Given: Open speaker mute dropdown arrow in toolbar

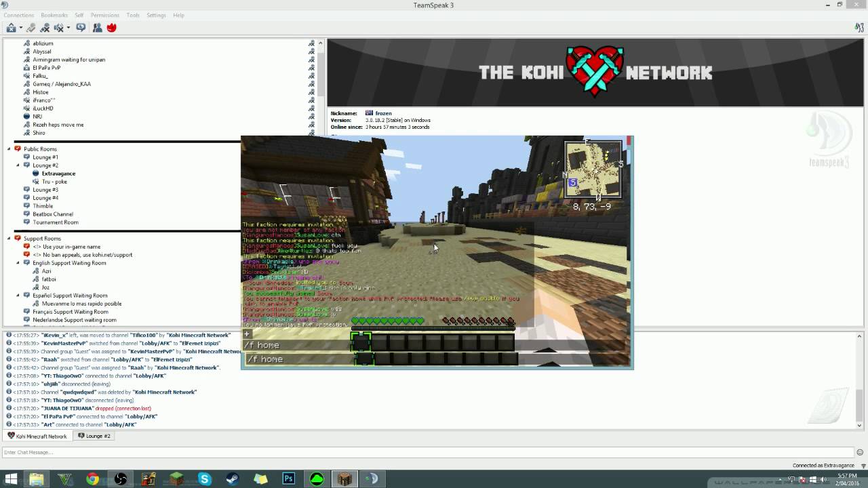Looking at the screenshot, I should click(x=68, y=28).
